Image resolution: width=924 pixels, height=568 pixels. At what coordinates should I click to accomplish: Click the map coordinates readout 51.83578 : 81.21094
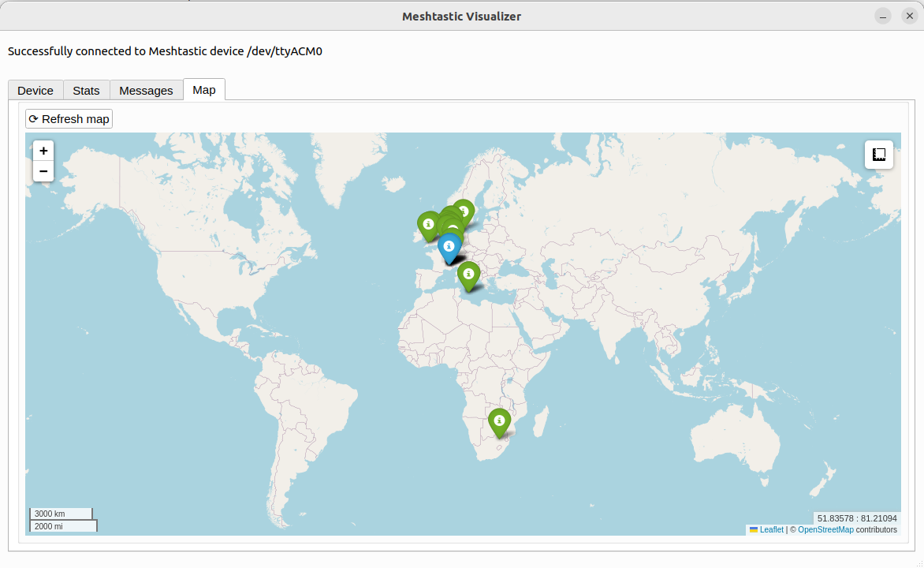point(857,518)
